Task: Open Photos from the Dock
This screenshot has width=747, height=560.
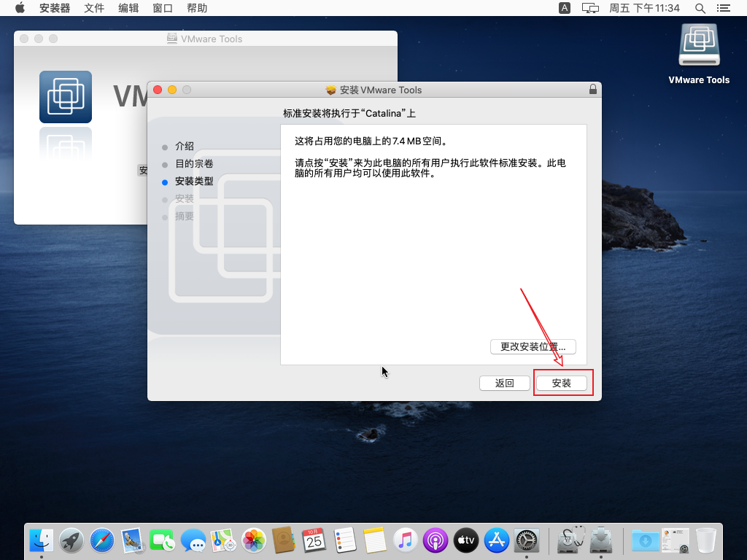Action: pos(253,540)
